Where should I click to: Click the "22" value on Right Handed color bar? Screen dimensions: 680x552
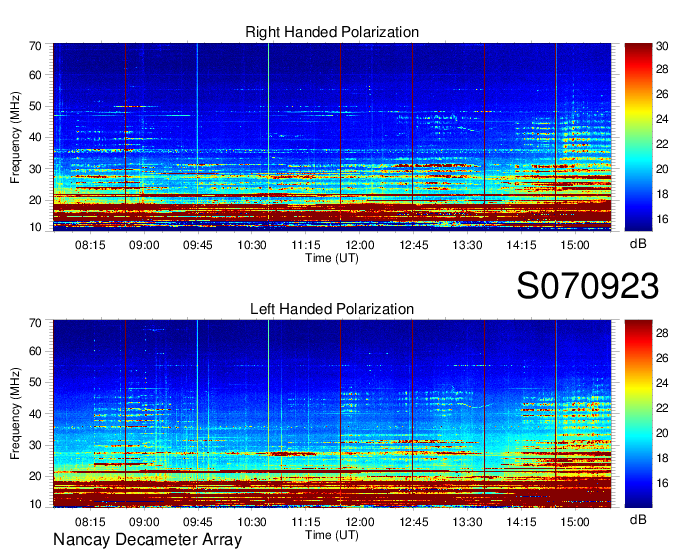point(662,144)
